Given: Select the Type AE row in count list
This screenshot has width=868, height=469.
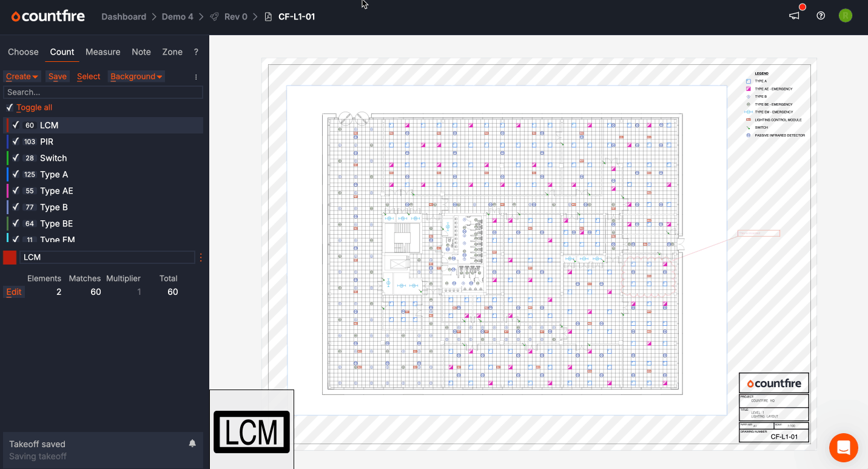Looking at the screenshot, I should click(x=103, y=191).
